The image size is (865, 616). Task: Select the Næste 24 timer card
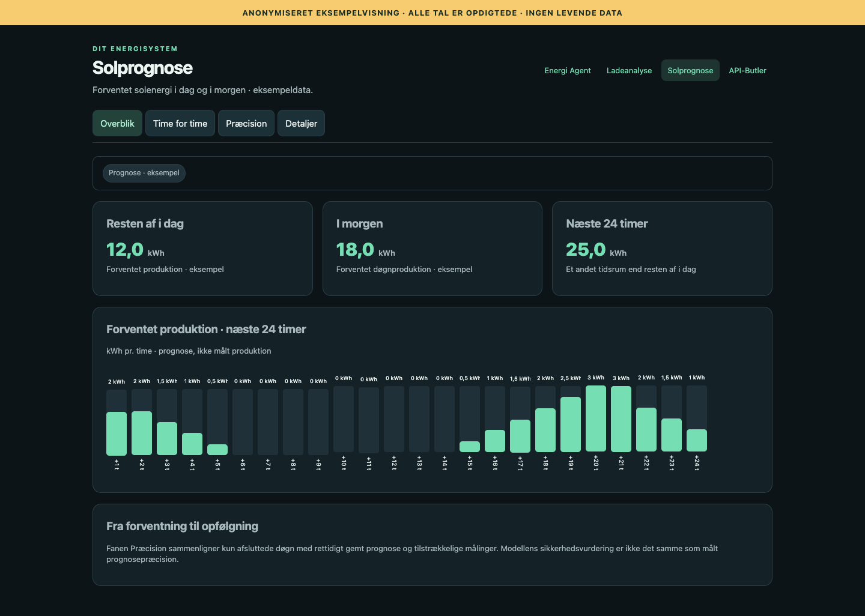(x=662, y=249)
